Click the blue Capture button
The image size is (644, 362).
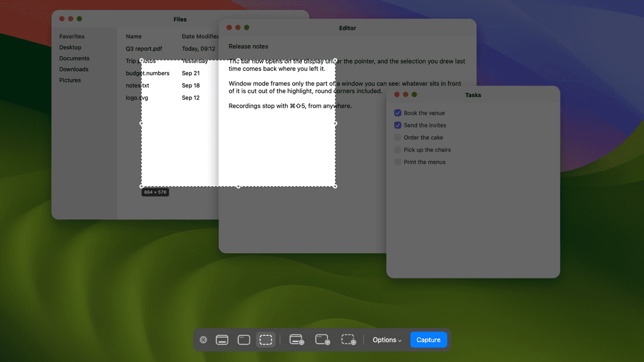click(429, 340)
